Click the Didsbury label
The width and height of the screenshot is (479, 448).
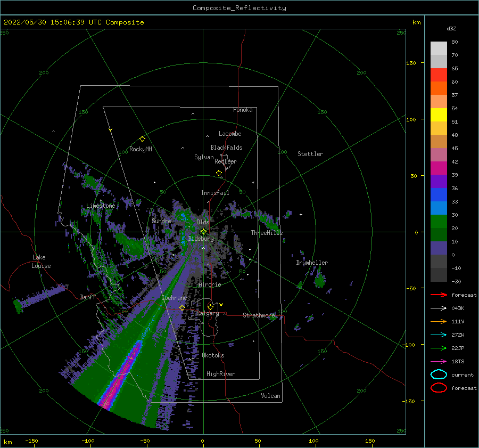tap(201, 239)
